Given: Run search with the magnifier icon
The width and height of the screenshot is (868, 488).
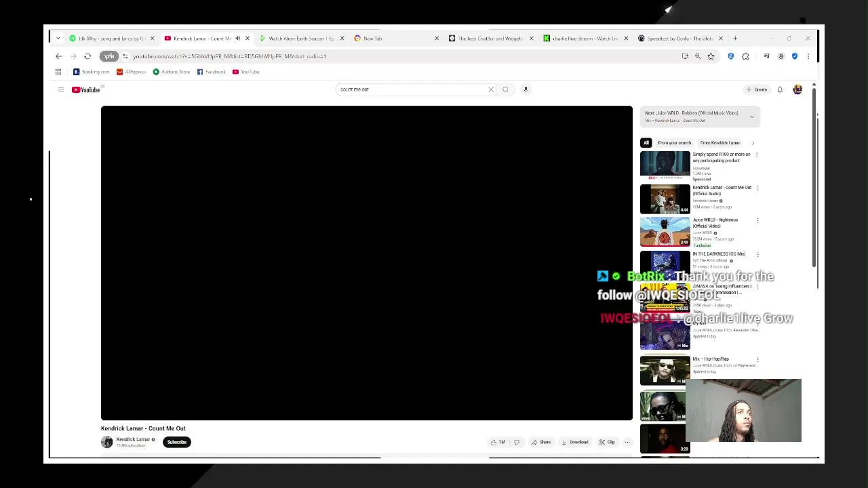Looking at the screenshot, I should (x=505, y=89).
